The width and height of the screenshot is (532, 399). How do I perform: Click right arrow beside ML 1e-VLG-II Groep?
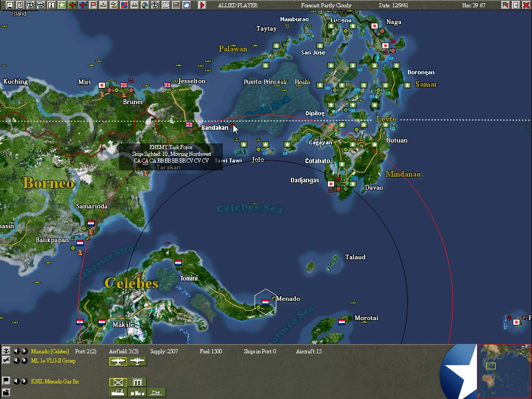pos(24,361)
